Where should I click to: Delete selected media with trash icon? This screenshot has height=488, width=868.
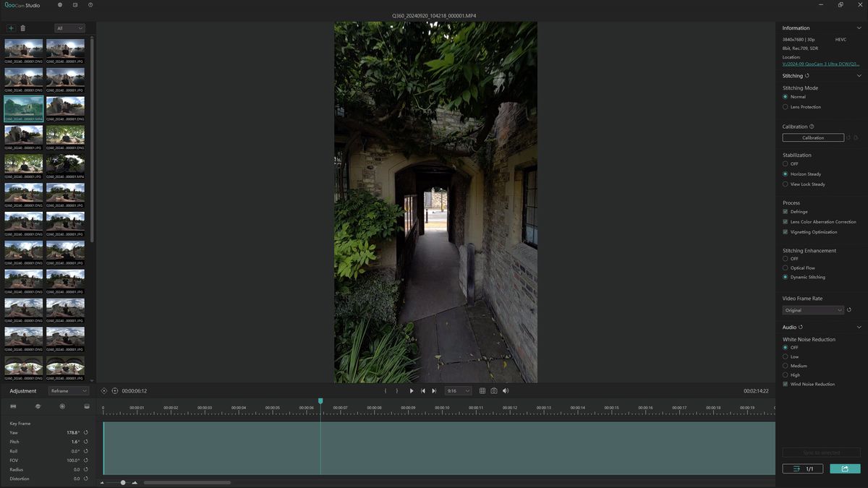tap(22, 28)
